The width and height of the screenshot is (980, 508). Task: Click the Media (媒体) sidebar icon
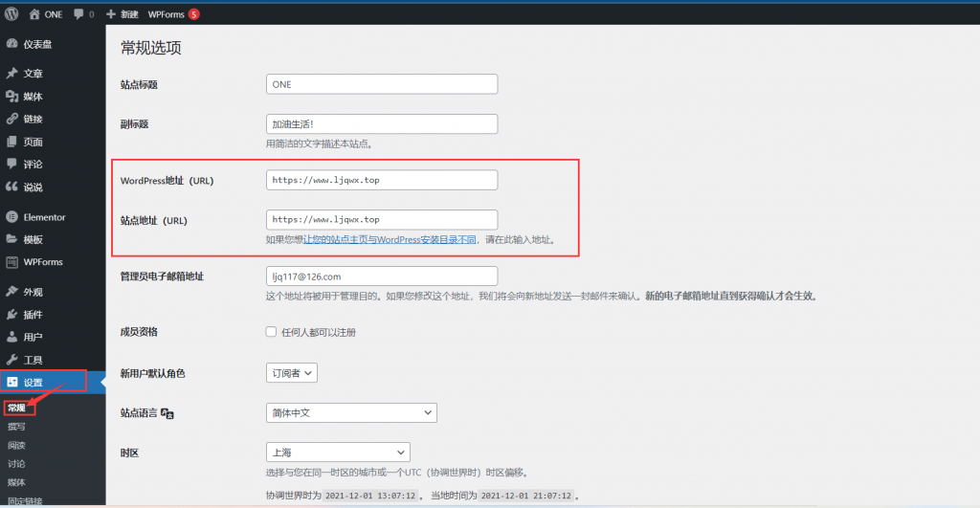click(x=12, y=97)
